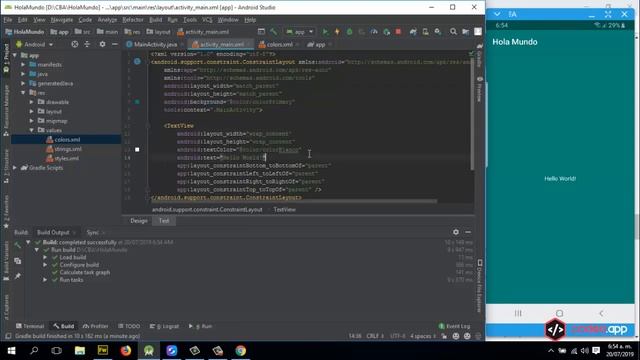Viewport: 640px width, 360px height.
Task: Expand the java folder
Action: 23,74
